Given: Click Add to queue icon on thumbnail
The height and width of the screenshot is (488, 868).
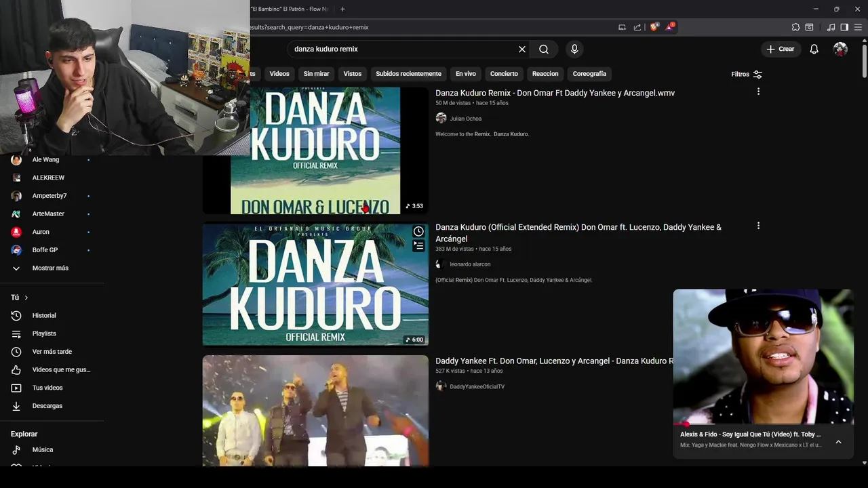Looking at the screenshot, I should click(418, 246).
